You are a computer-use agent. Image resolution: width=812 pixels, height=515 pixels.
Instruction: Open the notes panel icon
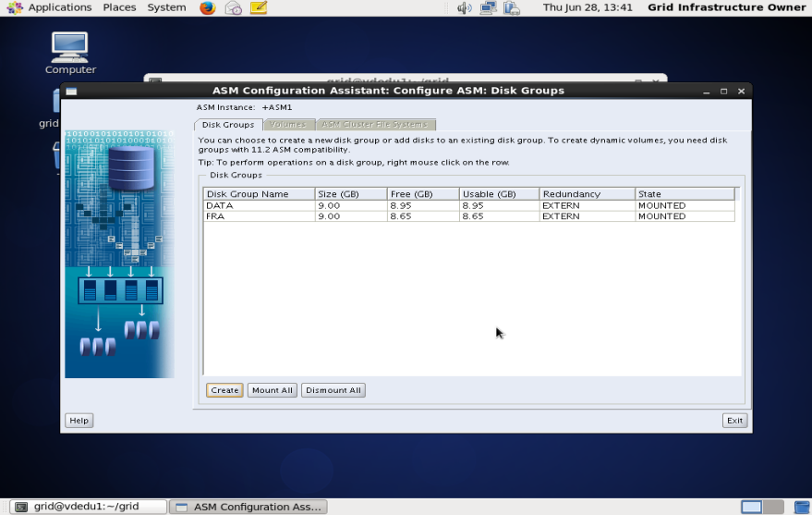[259, 7]
